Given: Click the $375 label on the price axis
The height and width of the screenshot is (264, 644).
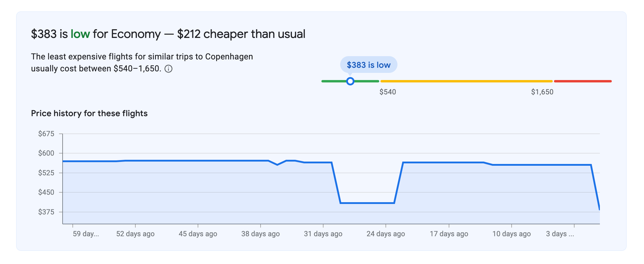Looking at the screenshot, I should point(46,212).
